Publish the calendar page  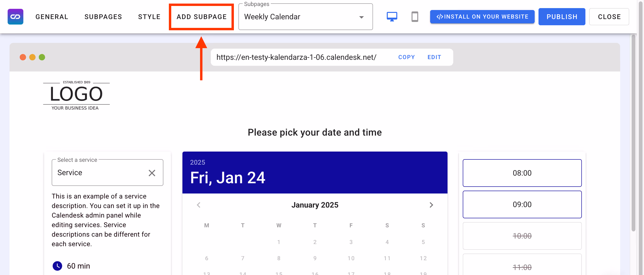coord(562,17)
